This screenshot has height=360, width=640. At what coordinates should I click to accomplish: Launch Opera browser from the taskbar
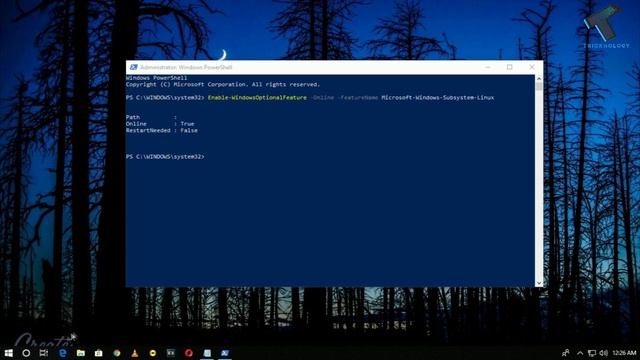pyautogui.click(x=189, y=353)
